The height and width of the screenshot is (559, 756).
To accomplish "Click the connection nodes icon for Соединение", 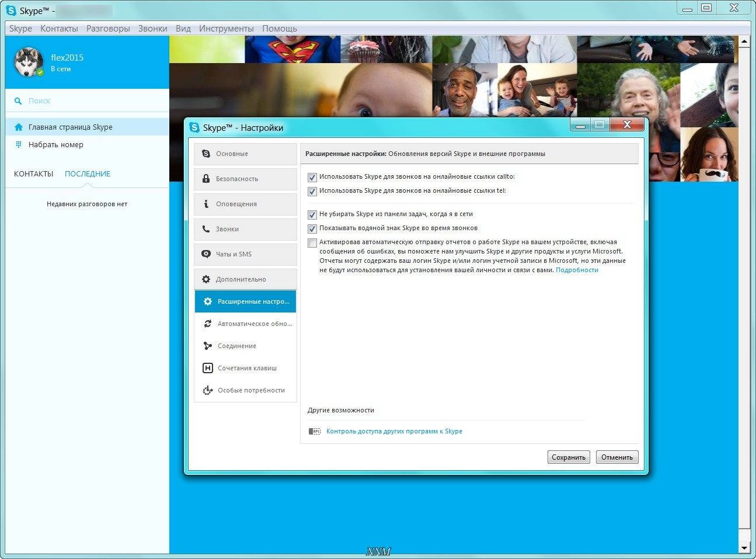I will point(207,346).
